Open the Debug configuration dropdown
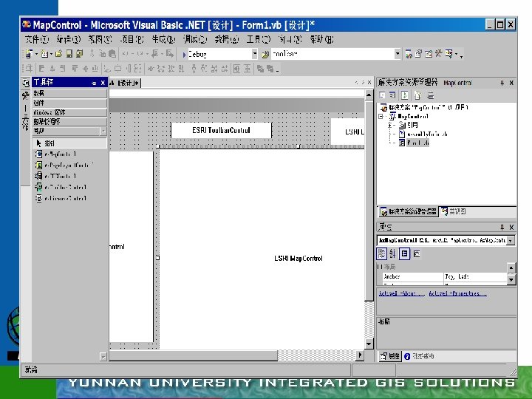Screen dimensions: 532x399 pyautogui.click(x=255, y=54)
